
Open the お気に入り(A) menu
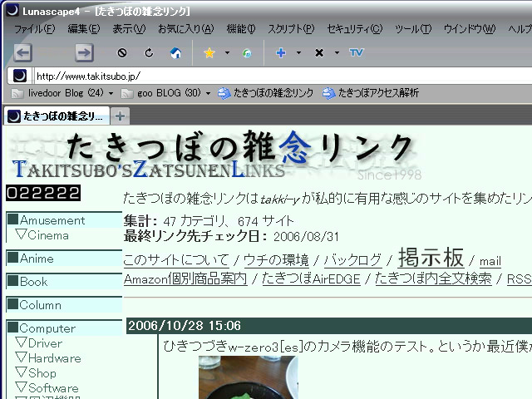pos(185,29)
